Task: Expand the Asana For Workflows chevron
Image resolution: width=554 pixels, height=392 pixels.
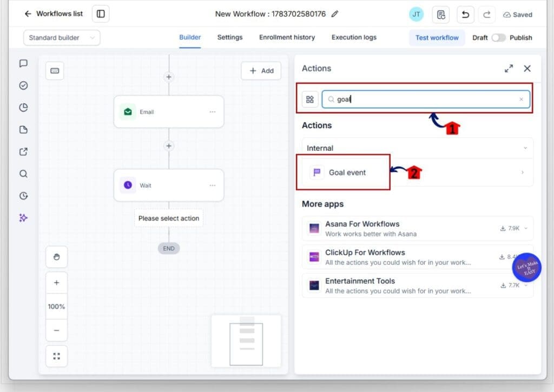Action: [x=526, y=229]
